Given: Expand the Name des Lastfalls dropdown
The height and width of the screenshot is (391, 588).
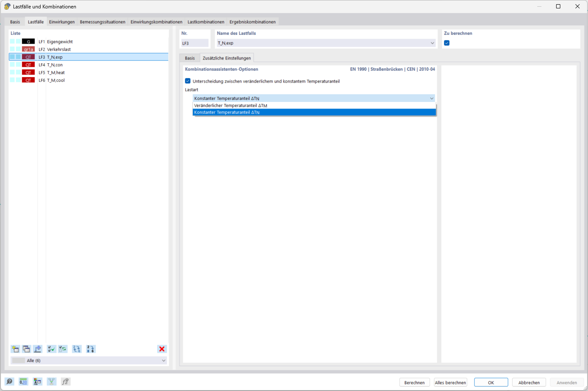Looking at the screenshot, I should [x=432, y=43].
